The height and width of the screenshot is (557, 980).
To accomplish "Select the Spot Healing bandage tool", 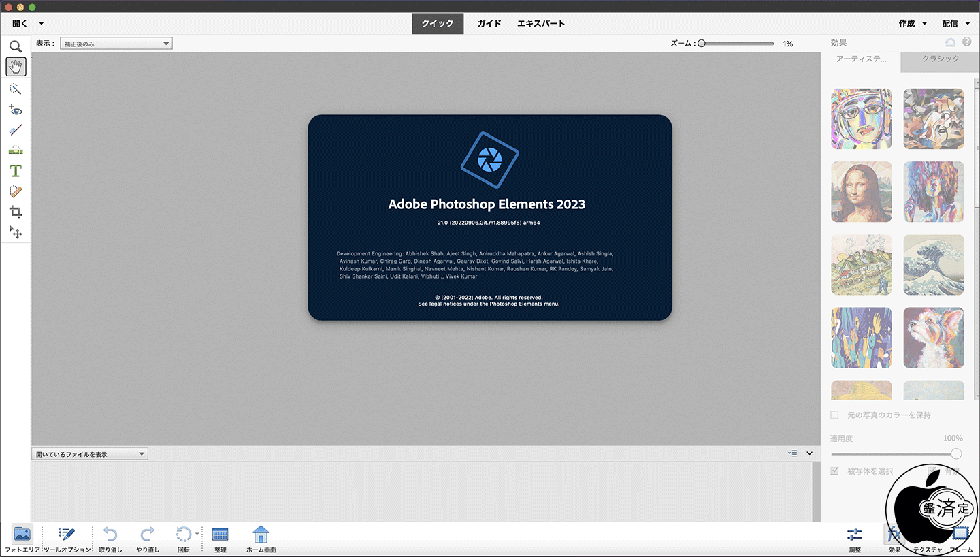I will tap(16, 192).
